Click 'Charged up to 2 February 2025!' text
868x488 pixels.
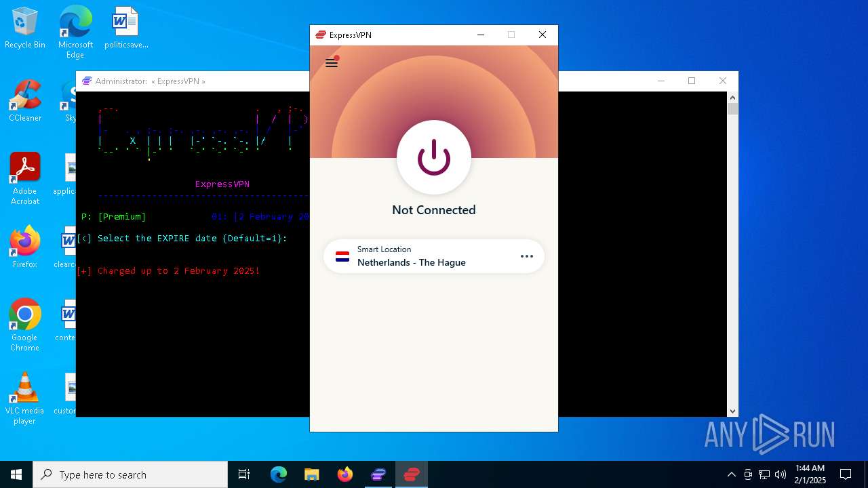(178, 270)
